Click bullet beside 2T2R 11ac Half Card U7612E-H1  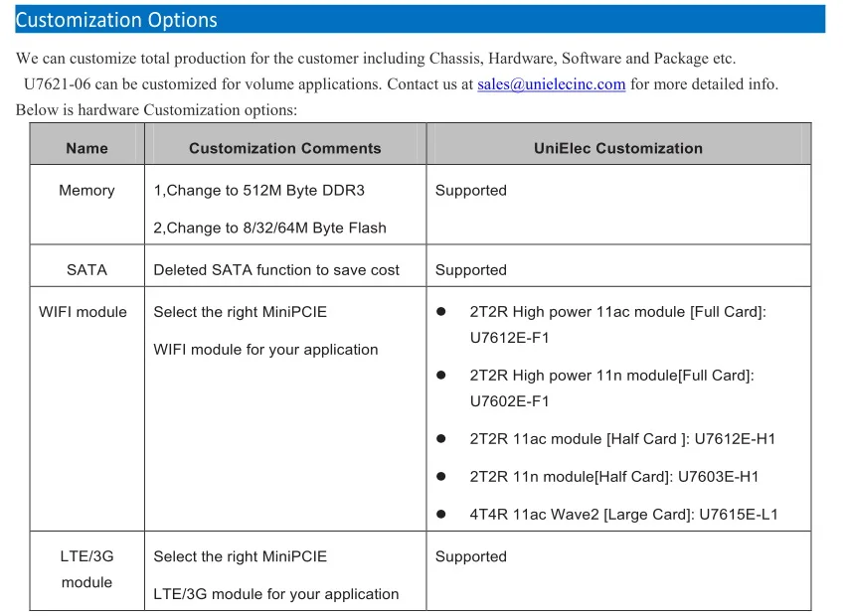440,438
